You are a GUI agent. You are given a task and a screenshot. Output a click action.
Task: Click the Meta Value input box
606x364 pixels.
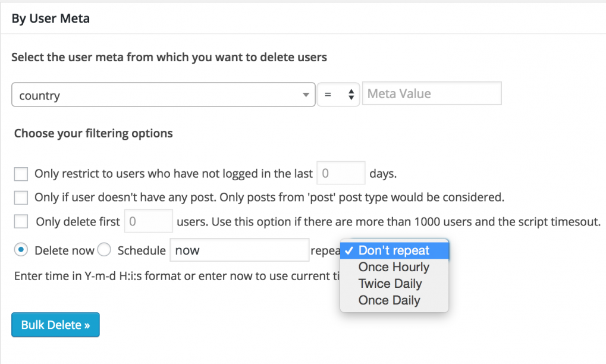click(x=432, y=93)
